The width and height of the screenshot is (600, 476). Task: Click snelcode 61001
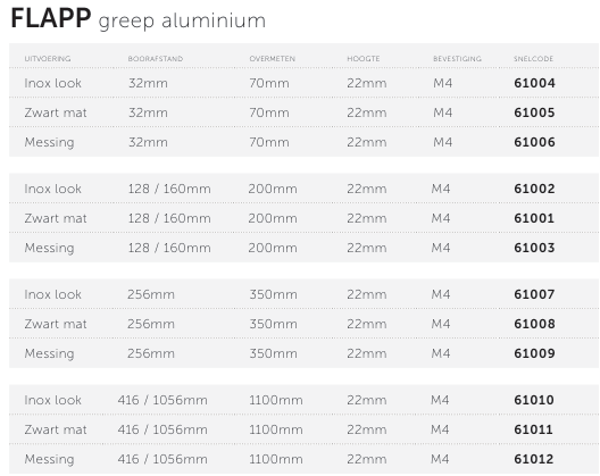click(x=534, y=218)
